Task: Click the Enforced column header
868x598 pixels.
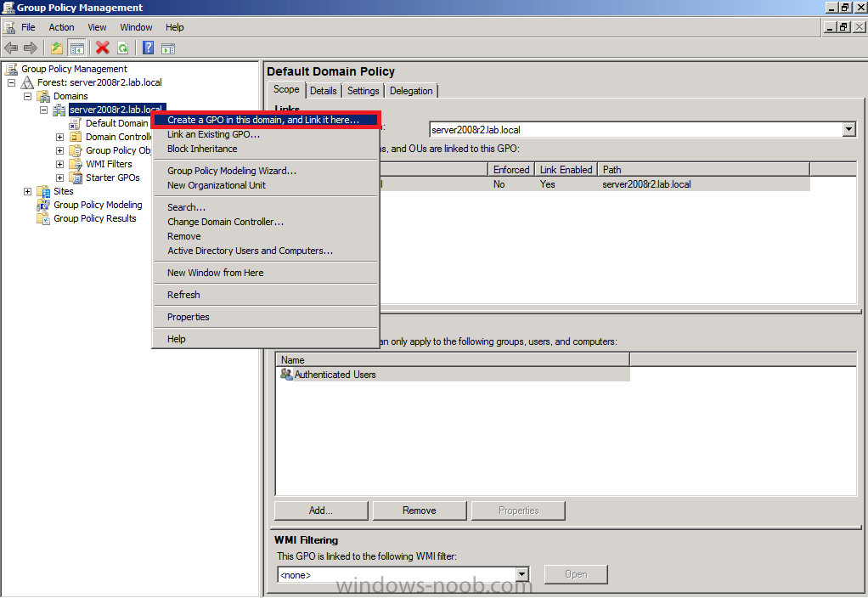Action: click(x=511, y=169)
